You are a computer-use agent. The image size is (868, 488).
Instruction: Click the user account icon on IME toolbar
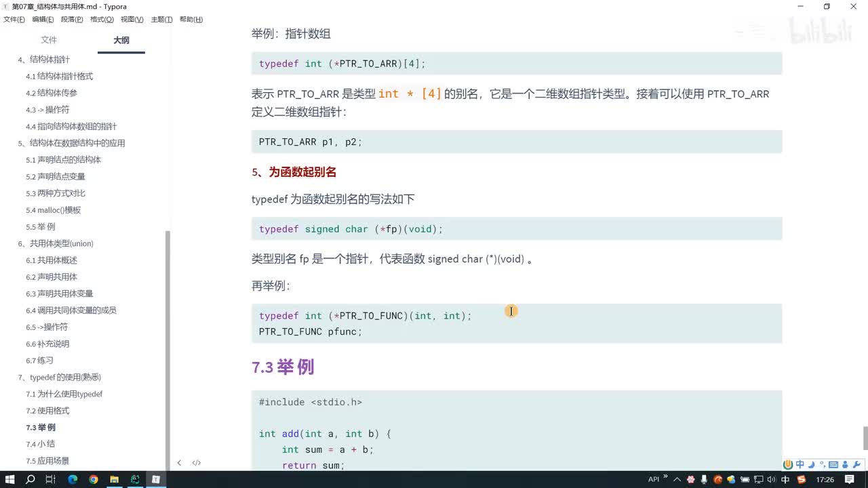tap(846, 464)
